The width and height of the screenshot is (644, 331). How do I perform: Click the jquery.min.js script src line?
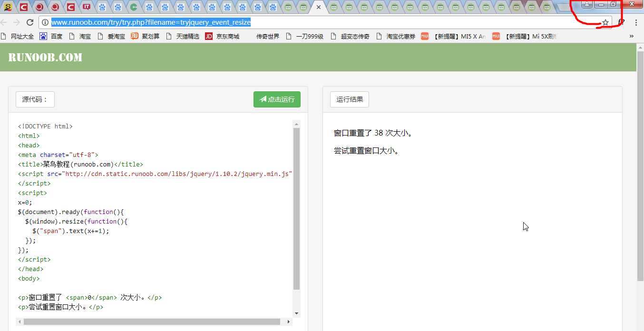[155, 174]
